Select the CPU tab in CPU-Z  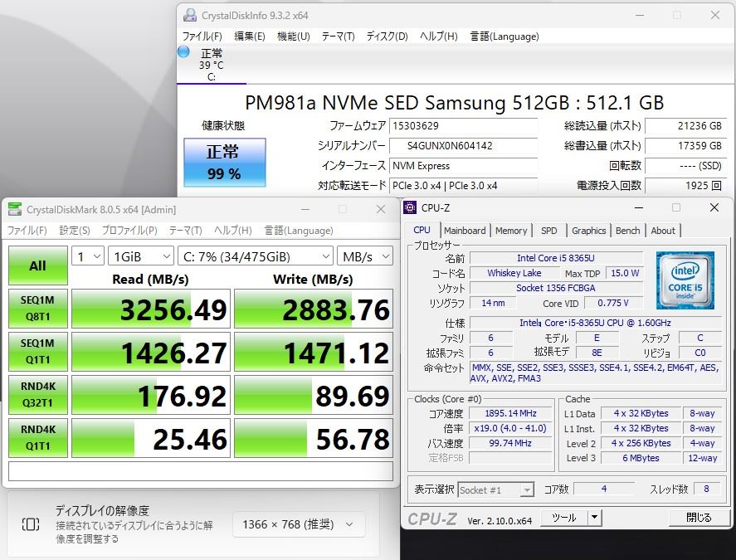coord(422,230)
